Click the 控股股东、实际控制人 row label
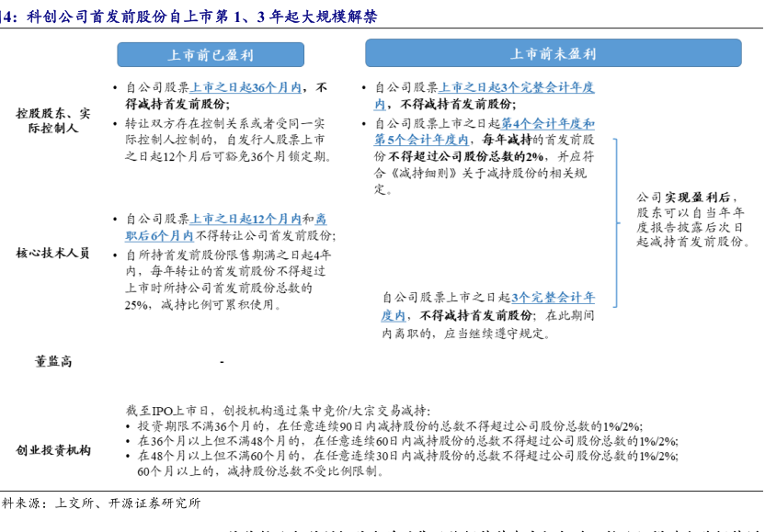 pos(52,120)
